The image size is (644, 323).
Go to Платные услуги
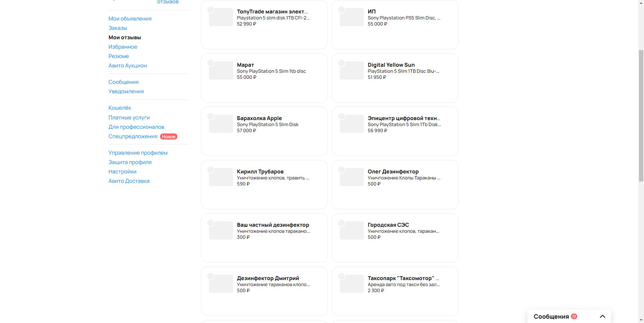point(129,118)
